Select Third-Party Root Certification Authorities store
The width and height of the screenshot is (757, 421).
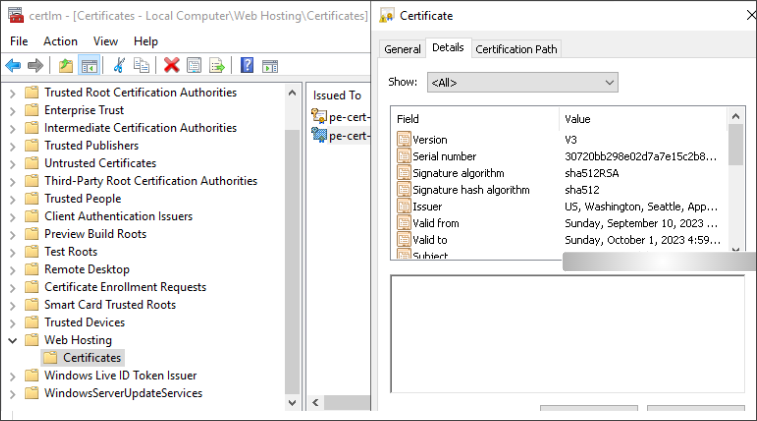[x=151, y=181]
